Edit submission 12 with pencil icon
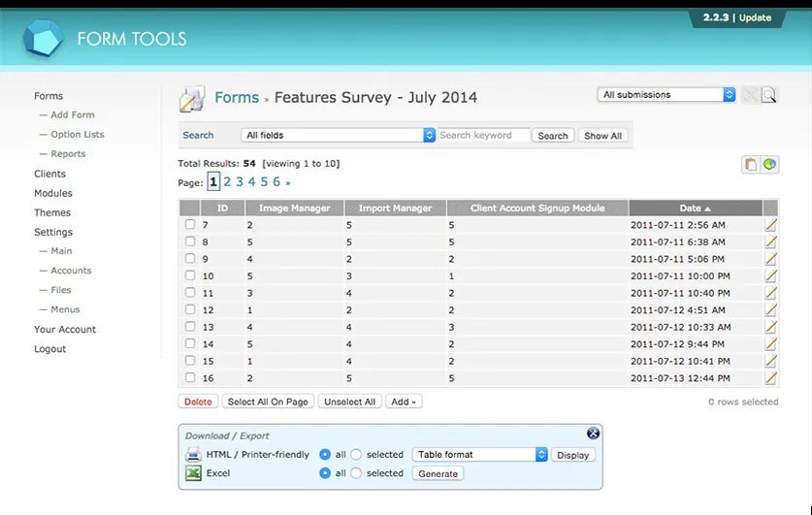812x515 pixels. point(770,310)
